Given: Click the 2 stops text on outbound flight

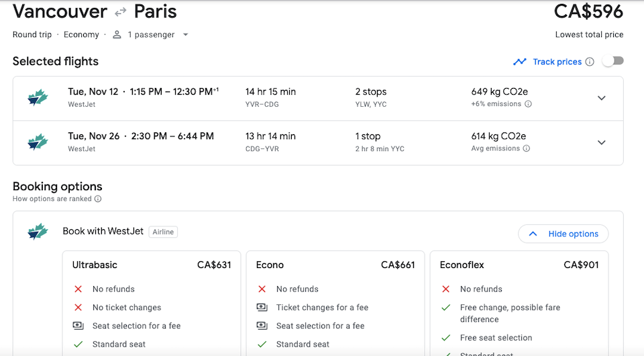Looking at the screenshot, I should [x=371, y=91].
